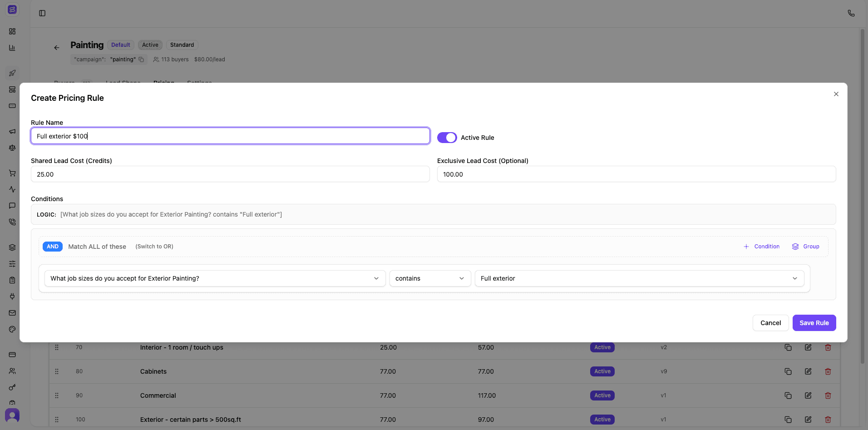The width and height of the screenshot is (868, 430).
Task: Copy the campaign painting code snippet
Action: click(141, 59)
